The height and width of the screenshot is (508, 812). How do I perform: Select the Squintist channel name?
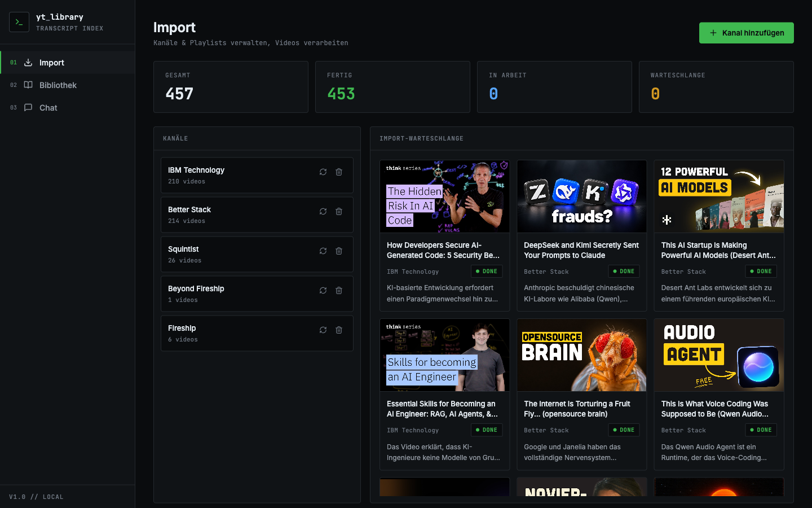(x=183, y=249)
